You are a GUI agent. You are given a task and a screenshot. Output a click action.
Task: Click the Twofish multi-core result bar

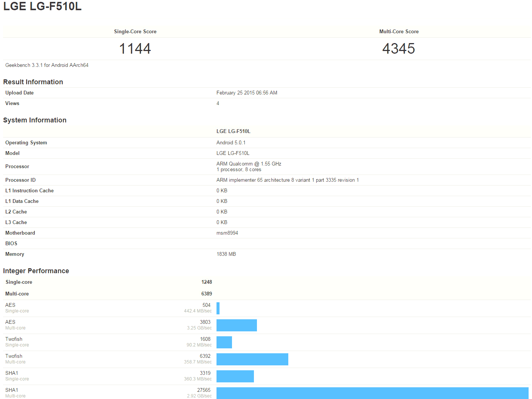[252, 359]
